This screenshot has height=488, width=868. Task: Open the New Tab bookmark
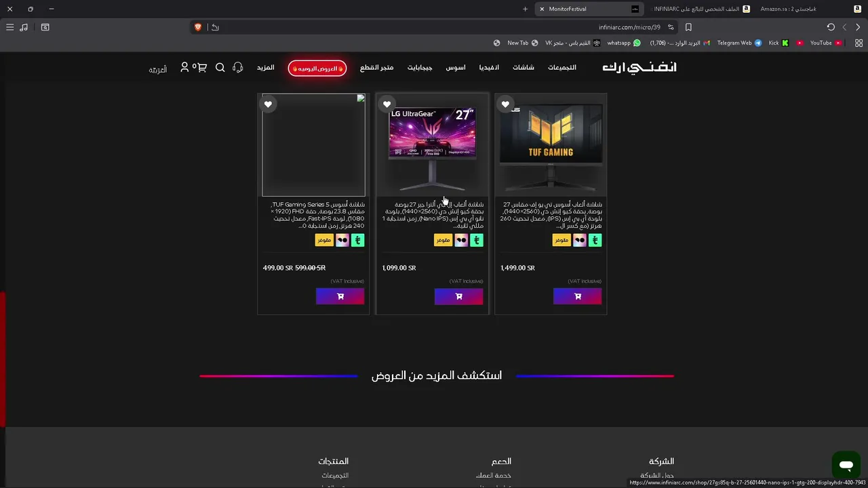coord(523,43)
